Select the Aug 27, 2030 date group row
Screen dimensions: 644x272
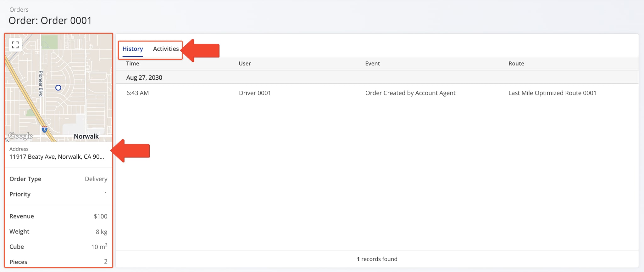(x=377, y=77)
